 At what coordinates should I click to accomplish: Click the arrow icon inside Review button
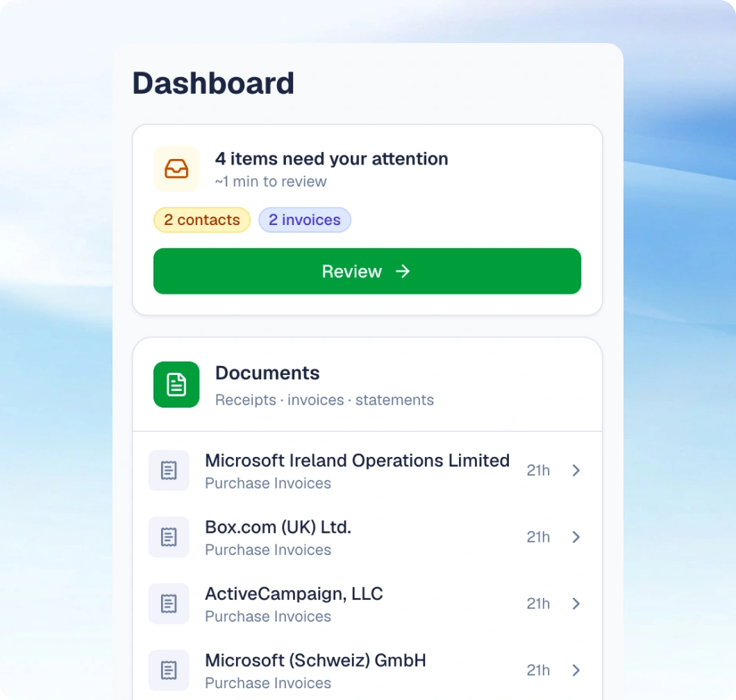(x=403, y=272)
